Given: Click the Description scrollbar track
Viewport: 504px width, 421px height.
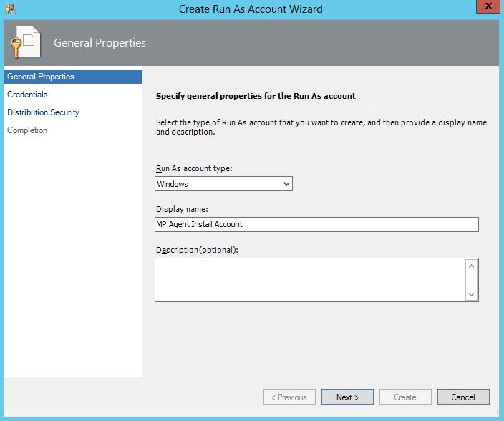Looking at the screenshot, I should (471, 280).
